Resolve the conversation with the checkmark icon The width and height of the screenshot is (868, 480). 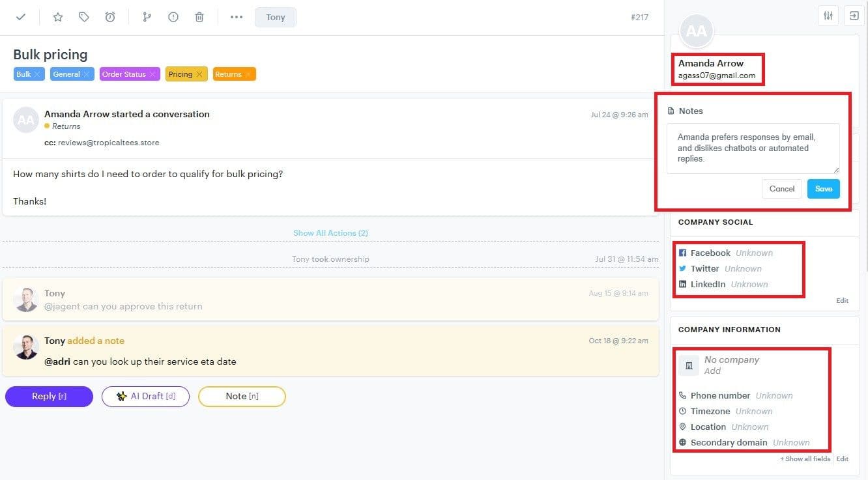21,17
